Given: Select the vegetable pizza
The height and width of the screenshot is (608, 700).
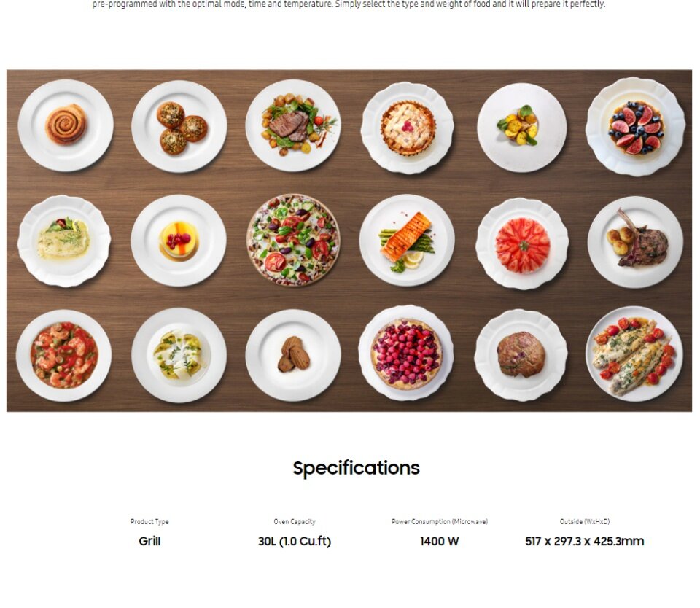Looking at the screenshot, I should pyautogui.click(x=293, y=240).
